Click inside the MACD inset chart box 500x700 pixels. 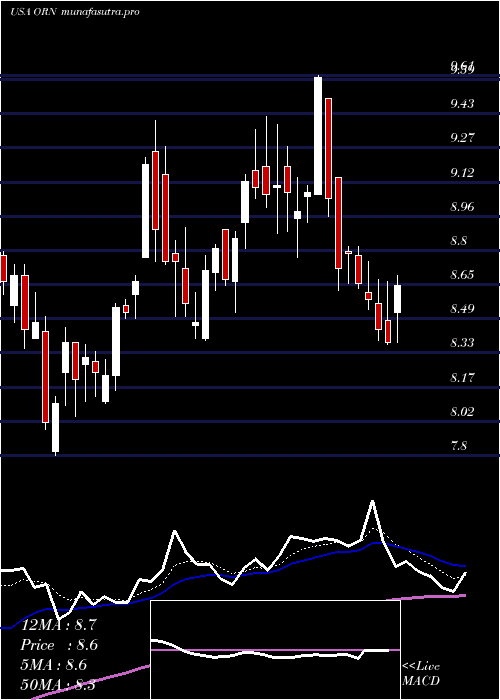click(x=275, y=650)
